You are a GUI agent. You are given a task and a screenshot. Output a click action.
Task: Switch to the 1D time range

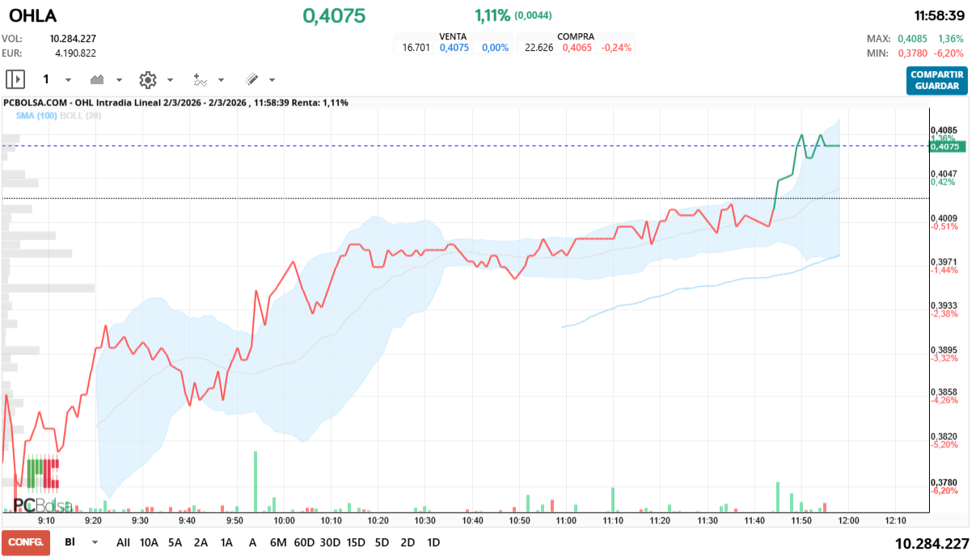pyautogui.click(x=433, y=542)
